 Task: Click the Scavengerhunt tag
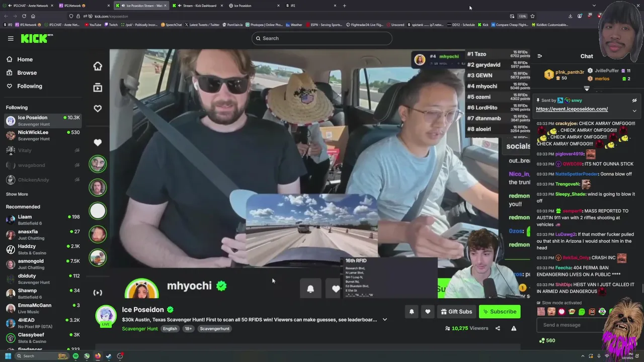click(214, 329)
